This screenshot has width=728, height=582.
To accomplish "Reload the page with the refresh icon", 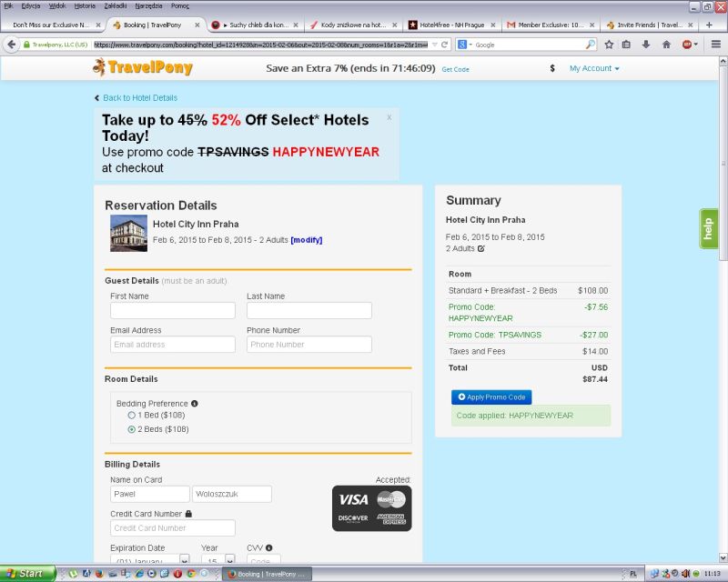I will coord(444,45).
